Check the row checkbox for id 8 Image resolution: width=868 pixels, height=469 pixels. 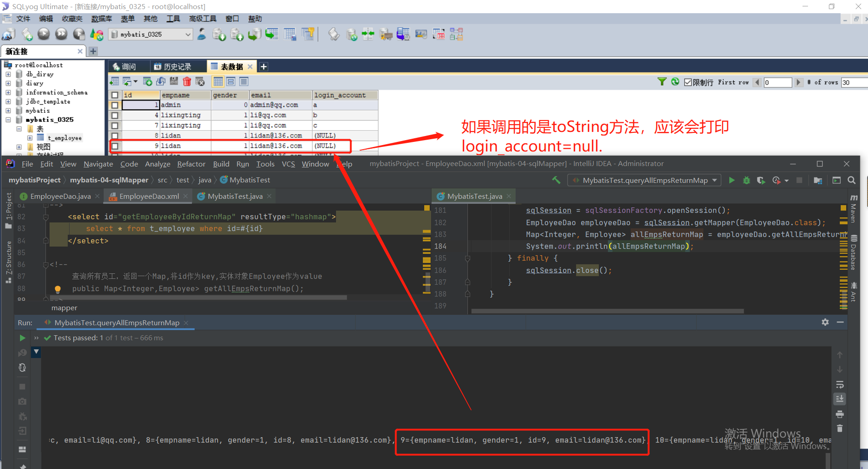point(115,136)
